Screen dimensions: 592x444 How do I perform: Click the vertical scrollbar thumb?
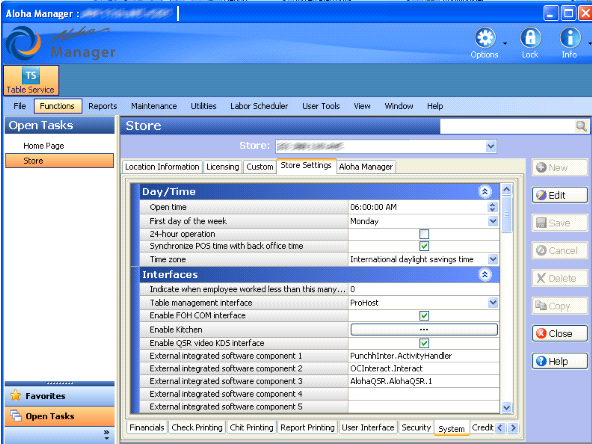tap(507, 214)
